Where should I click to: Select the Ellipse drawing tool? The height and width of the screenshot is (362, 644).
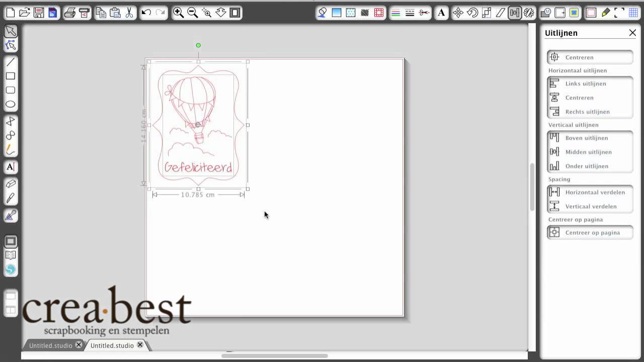click(x=11, y=105)
